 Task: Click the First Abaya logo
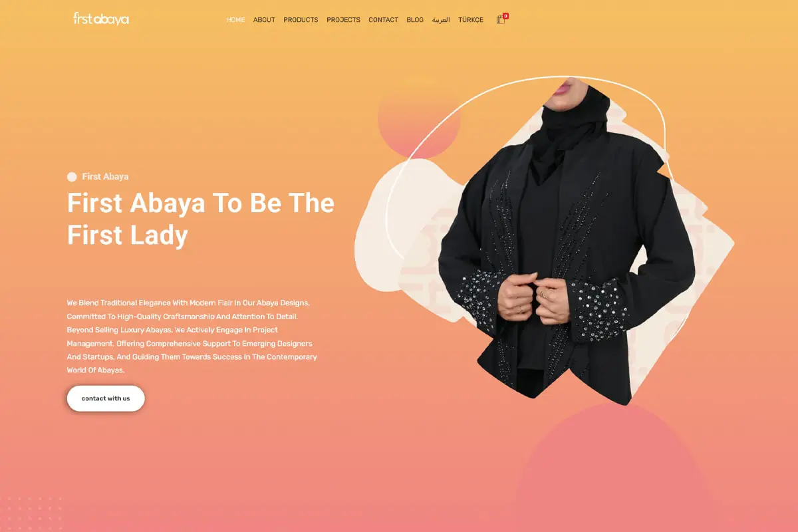(101, 19)
